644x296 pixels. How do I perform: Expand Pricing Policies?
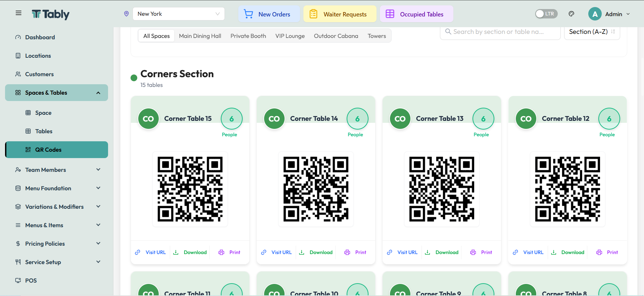(x=56, y=244)
